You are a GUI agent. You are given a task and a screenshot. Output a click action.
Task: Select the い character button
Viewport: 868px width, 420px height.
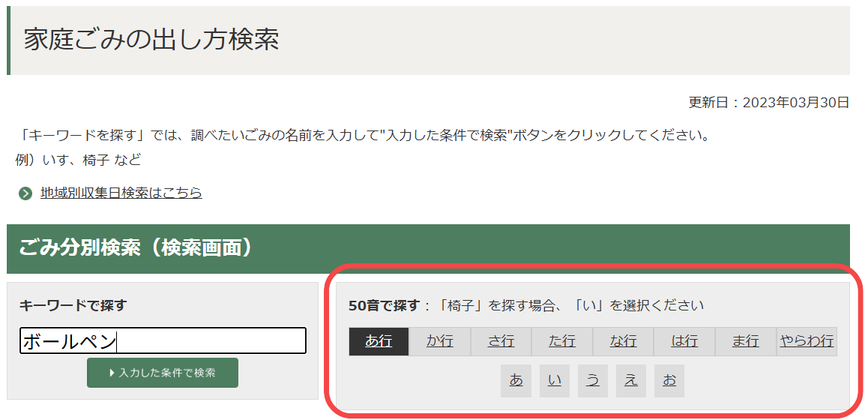554,381
